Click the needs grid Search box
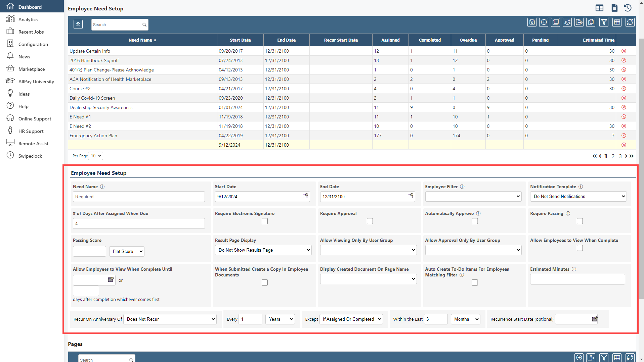The height and width of the screenshot is (362, 644). [x=120, y=24]
